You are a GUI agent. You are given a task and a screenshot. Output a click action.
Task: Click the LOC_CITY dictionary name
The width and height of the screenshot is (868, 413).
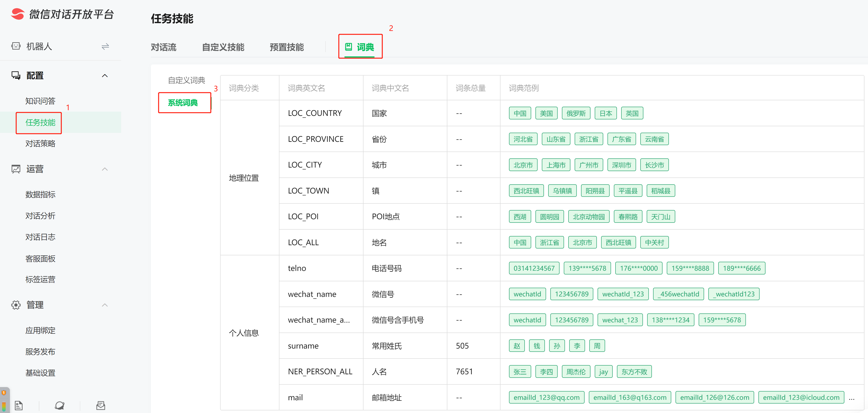point(305,165)
